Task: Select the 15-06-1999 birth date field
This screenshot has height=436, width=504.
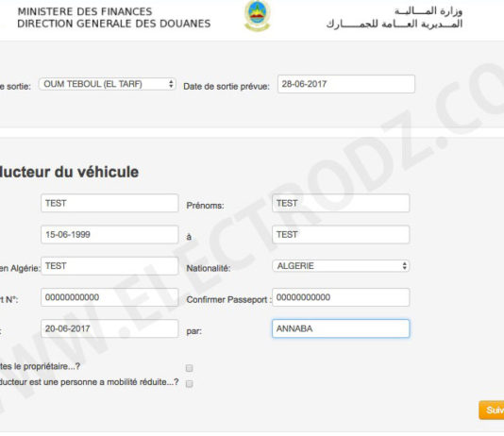Action: tap(109, 234)
